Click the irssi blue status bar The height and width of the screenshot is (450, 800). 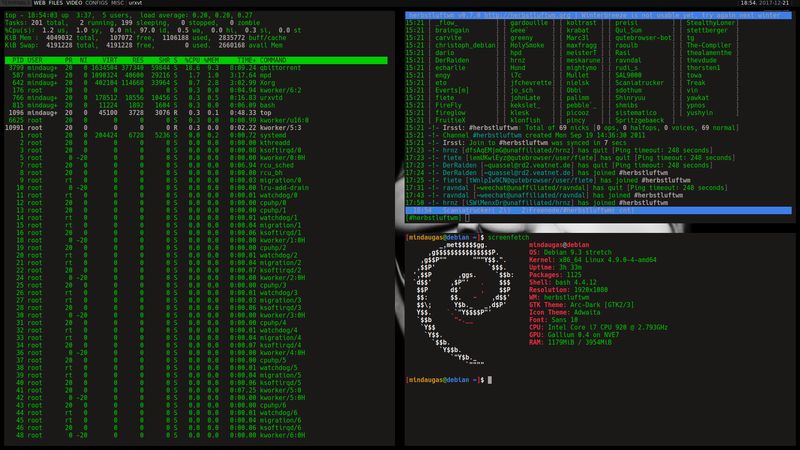click(598, 210)
